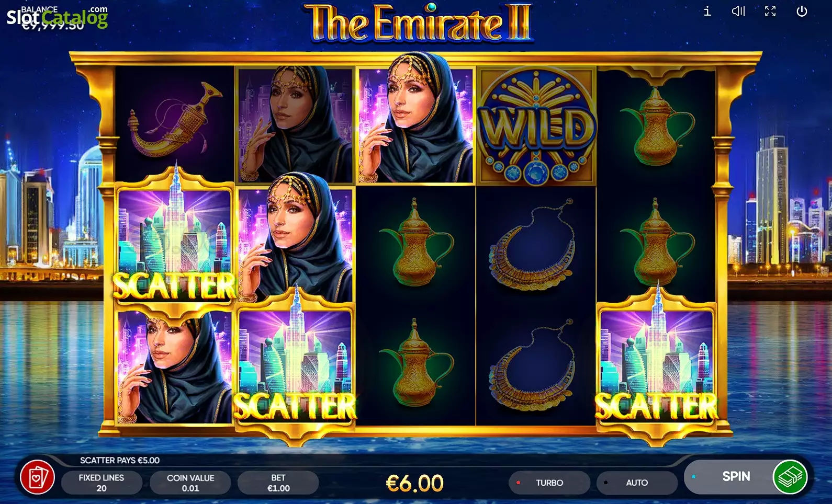Click the scatter symbol on reel one
The image size is (832, 504).
coord(174,243)
